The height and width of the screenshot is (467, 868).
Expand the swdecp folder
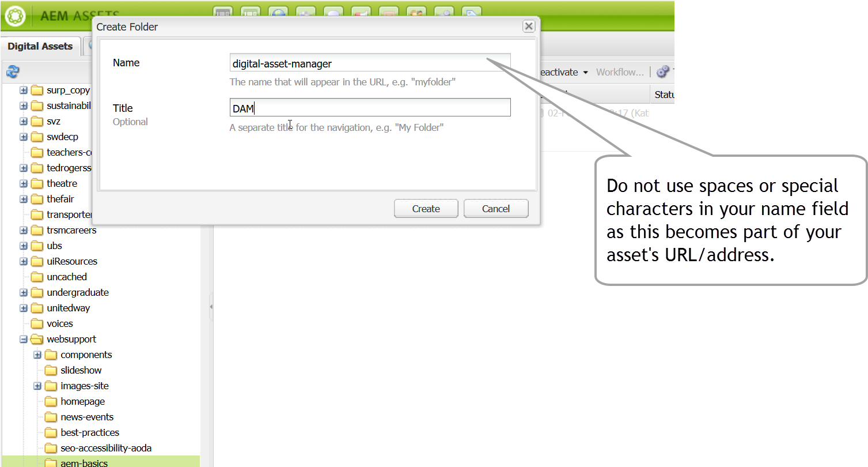point(24,137)
